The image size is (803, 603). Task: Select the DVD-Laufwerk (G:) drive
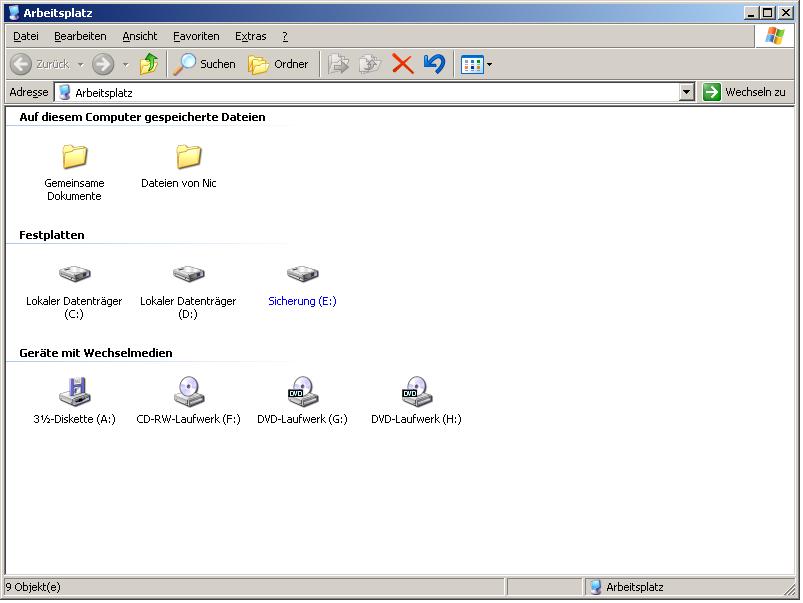tap(302, 401)
